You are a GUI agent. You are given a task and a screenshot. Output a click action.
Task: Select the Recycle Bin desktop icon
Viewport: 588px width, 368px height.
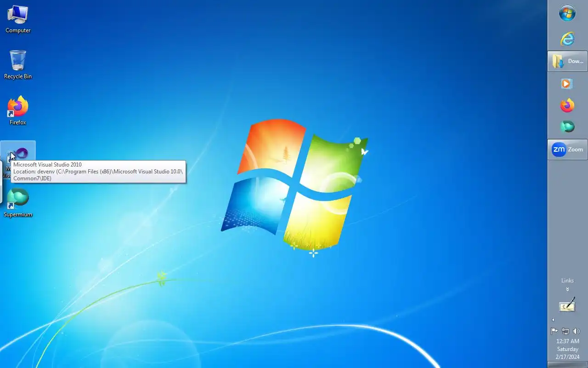pyautogui.click(x=18, y=65)
